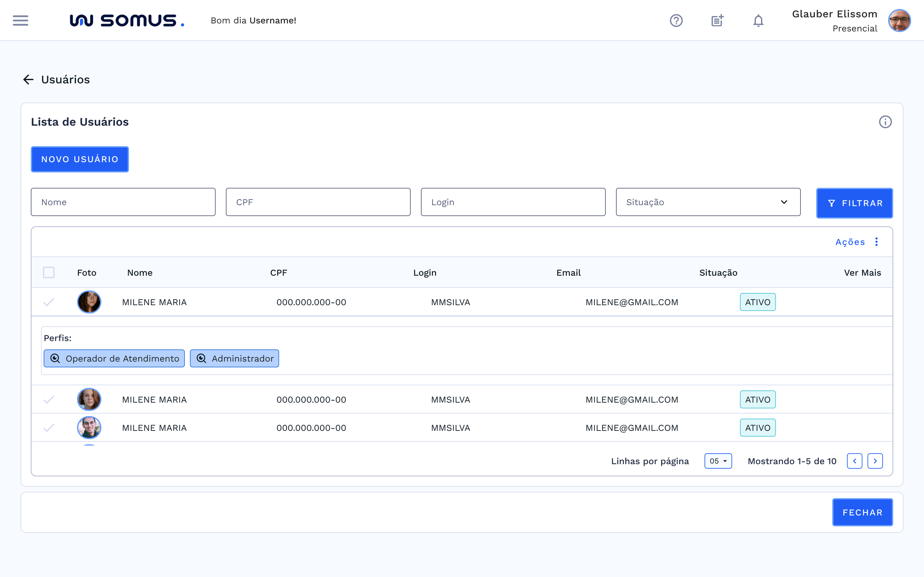Click the NOVO USUÁRIO button
924x577 pixels.
click(x=80, y=159)
